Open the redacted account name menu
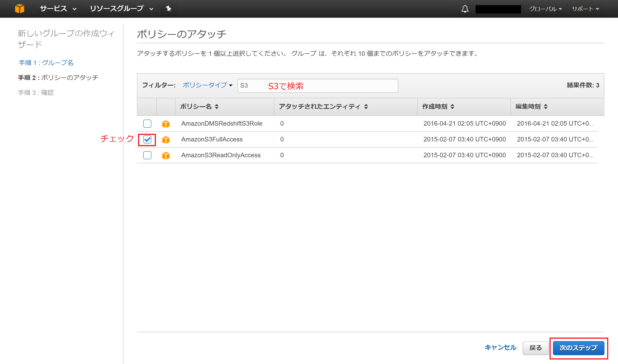Viewport: 618px width, 364px height. [x=498, y=9]
